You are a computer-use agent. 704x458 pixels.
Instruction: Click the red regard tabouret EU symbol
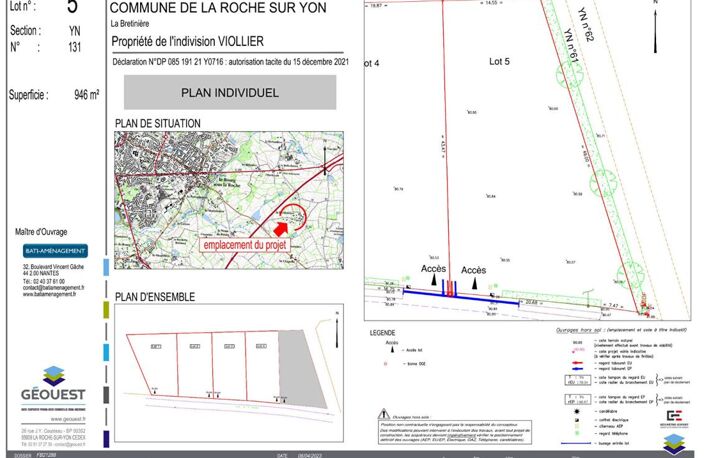pyautogui.click(x=578, y=363)
